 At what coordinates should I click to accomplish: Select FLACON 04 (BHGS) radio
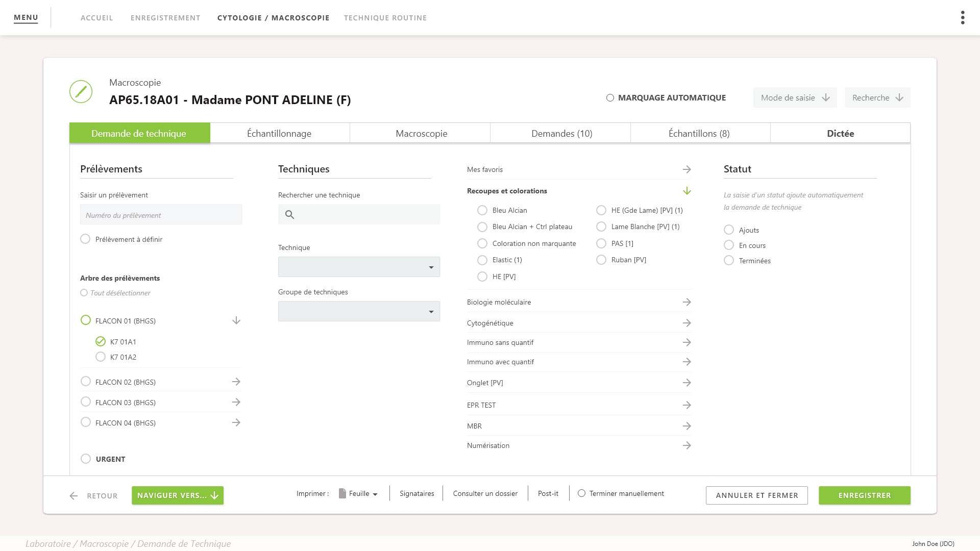pyautogui.click(x=86, y=422)
